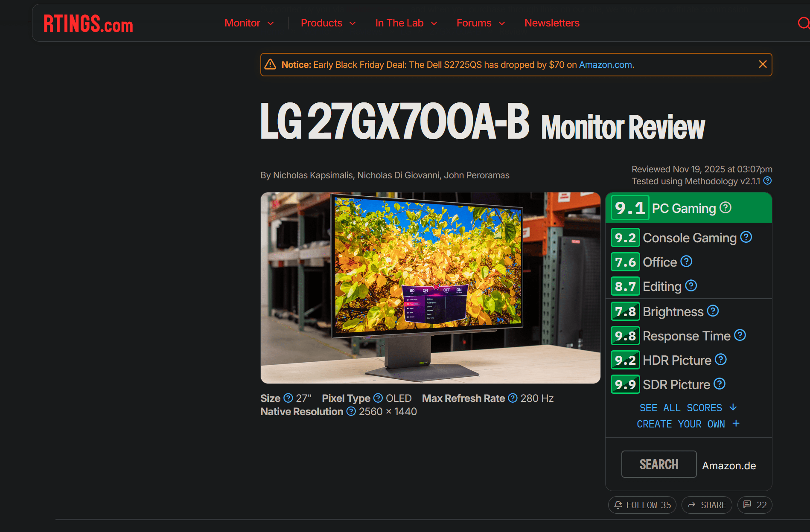810x532 pixels.
Task: Click the HDR Picture help icon
Action: pyautogui.click(x=721, y=360)
